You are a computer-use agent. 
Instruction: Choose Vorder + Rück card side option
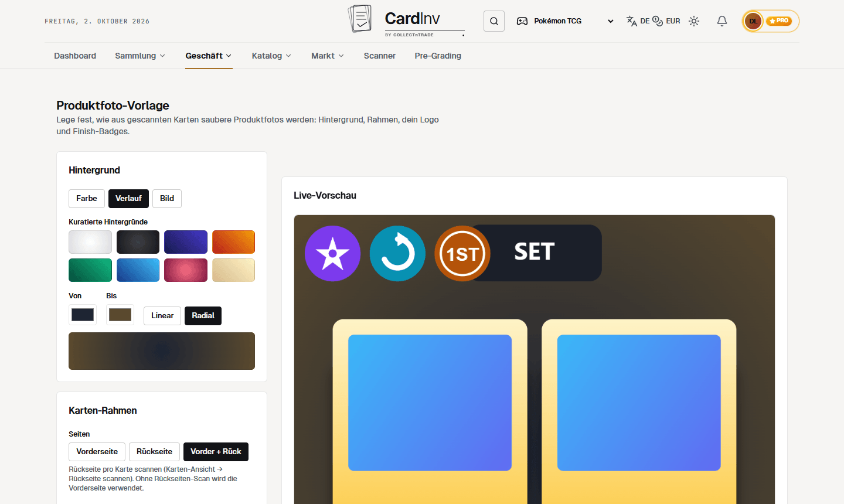tap(216, 452)
